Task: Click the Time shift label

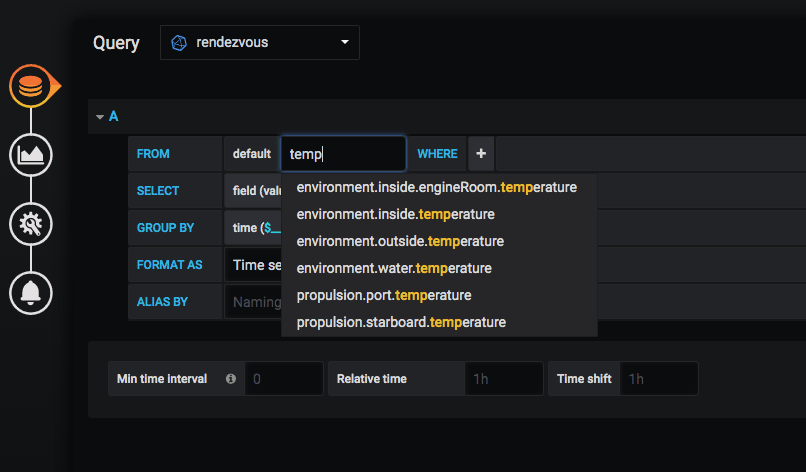Action: click(584, 378)
